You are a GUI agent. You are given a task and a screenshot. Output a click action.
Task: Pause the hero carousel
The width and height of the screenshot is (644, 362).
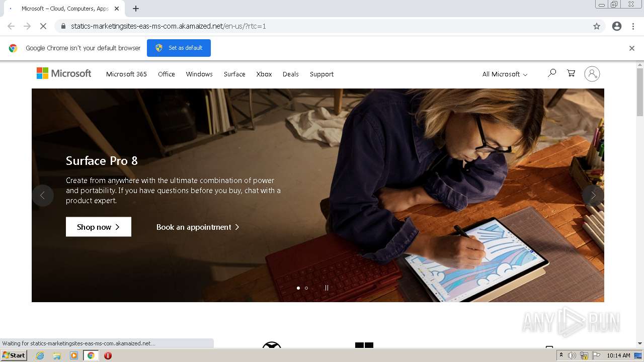click(x=327, y=288)
